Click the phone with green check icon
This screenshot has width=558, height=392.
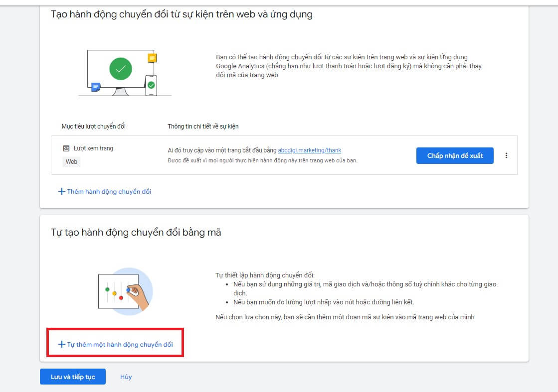[x=151, y=86]
